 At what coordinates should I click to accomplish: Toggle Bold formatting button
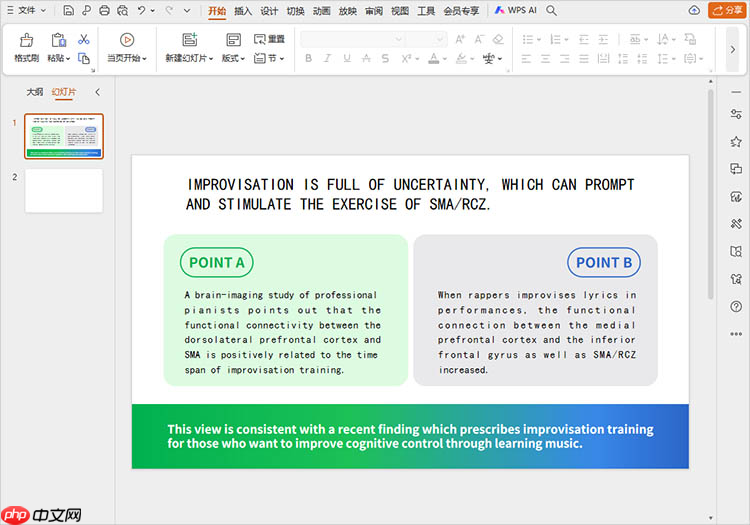click(x=308, y=59)
